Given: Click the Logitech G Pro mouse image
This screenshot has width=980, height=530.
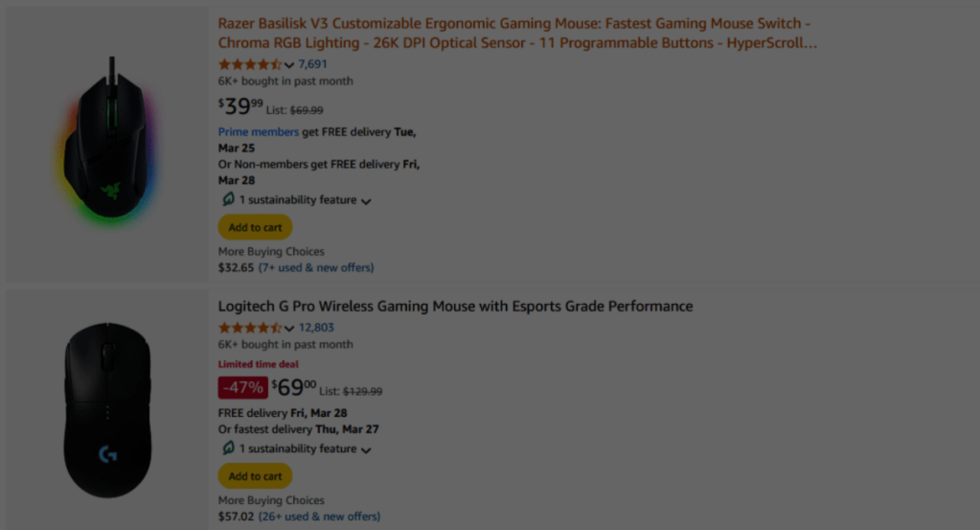Looking at the screenshot, I should [x=107, y=409].
